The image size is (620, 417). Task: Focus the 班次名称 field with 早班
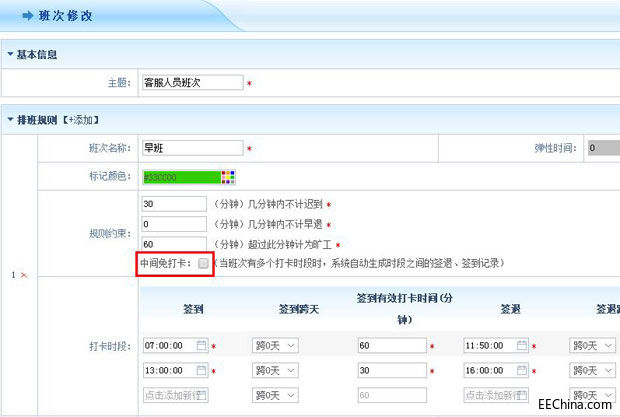click(193, 148)
